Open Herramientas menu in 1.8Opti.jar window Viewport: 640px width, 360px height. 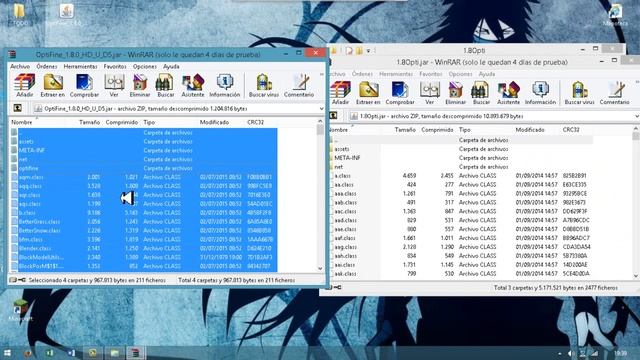(x=396, y=74)
